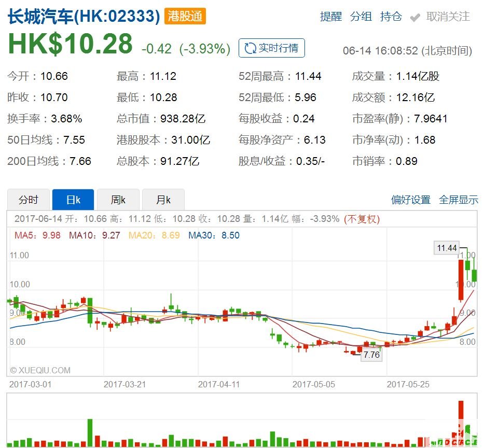Viewport: 485px width, 448px height.
Task: Click the 每股净资产：6.13 value
Action: [282, 140]
